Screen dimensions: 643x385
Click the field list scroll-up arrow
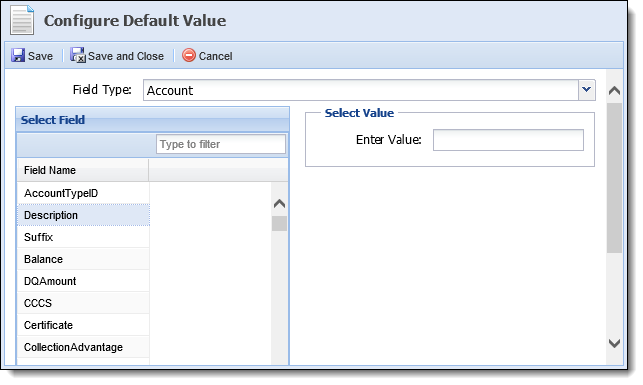point(279,203)
